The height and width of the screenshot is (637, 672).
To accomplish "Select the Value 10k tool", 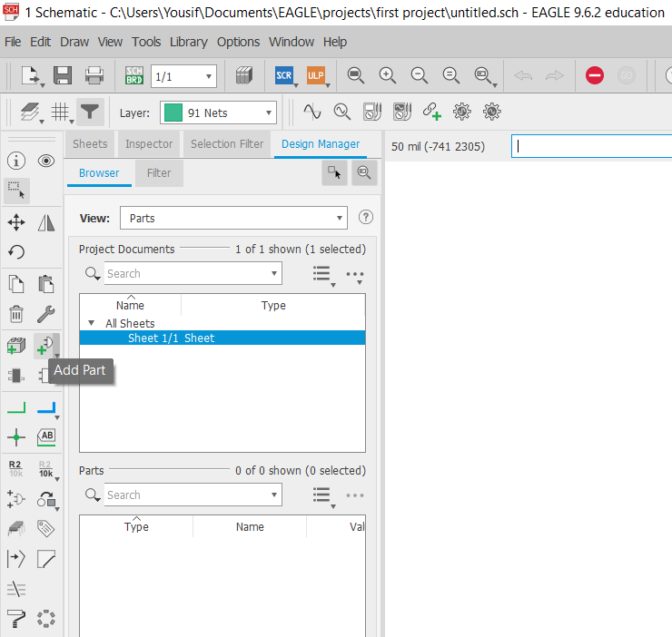I will click(x=45, y=468).
